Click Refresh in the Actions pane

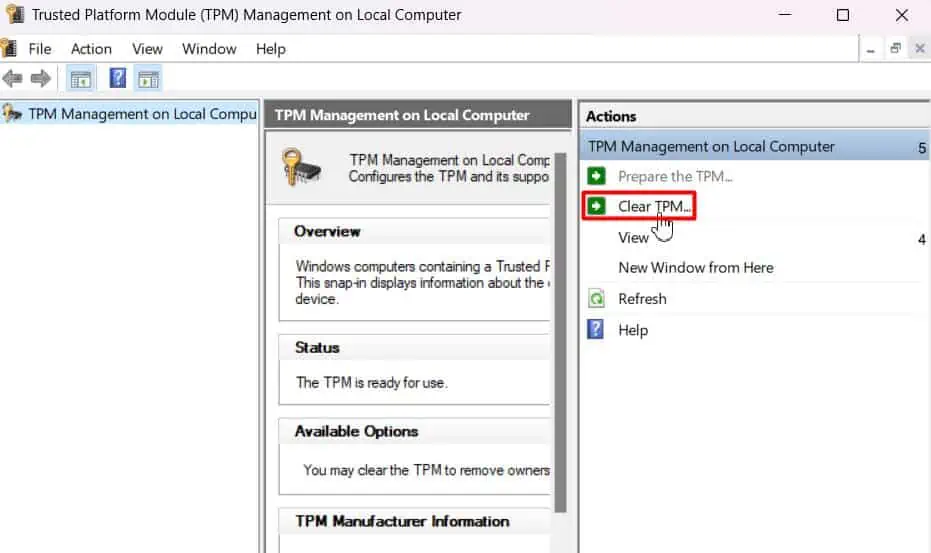click(642, 299)
